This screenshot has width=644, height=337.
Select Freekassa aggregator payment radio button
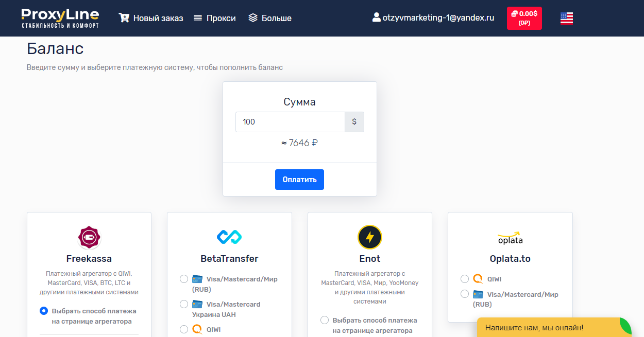pyautogui.click(x=44, y=311)
